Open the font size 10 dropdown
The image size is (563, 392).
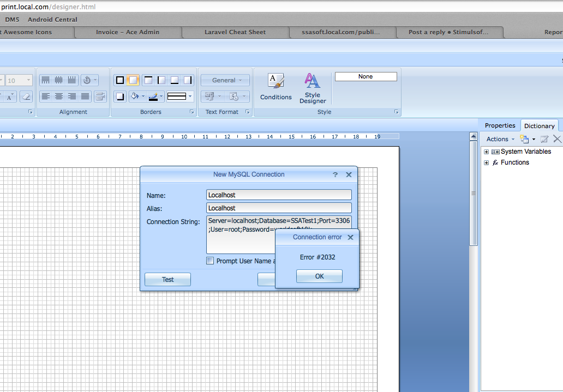point(28,80)
